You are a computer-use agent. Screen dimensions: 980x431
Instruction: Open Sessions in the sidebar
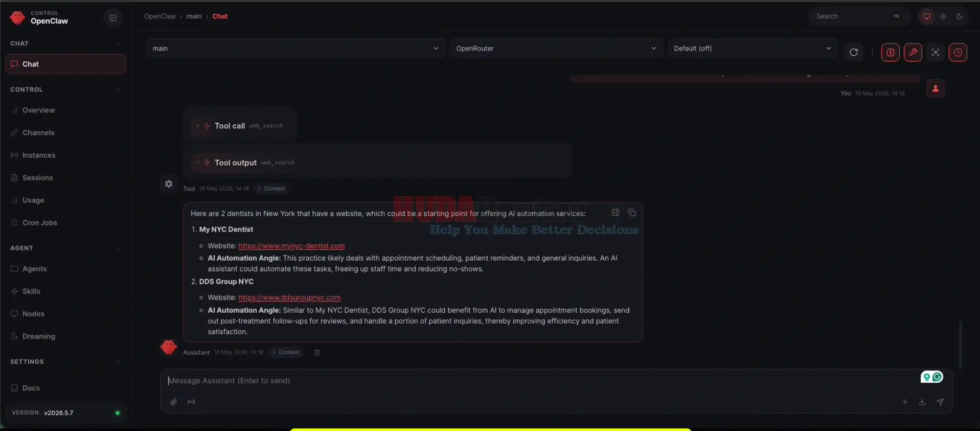point(65,177)
